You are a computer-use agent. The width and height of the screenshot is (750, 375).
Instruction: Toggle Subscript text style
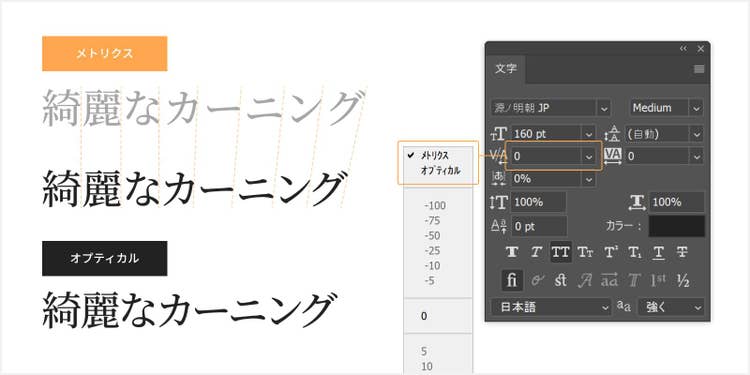pyautogui.click(x=634, y=252)
